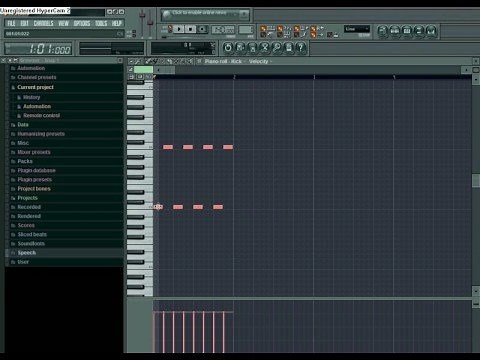Viewport: 480px width, 360px height.
Task: Expand the Project bones folder
Action: click(34, 189)
